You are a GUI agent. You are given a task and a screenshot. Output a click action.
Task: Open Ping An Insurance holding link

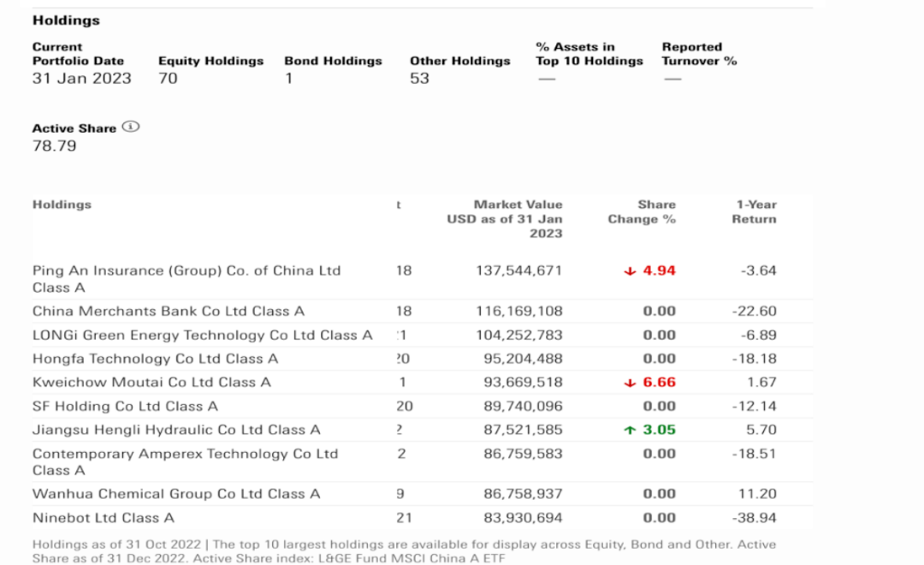click(187, 279)
